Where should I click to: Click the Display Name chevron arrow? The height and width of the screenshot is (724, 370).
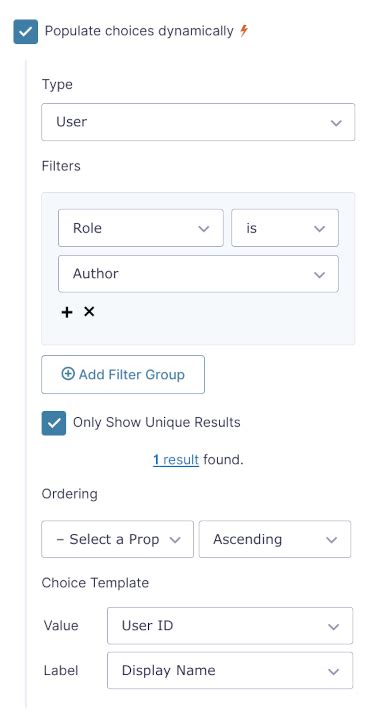(334, 672)
